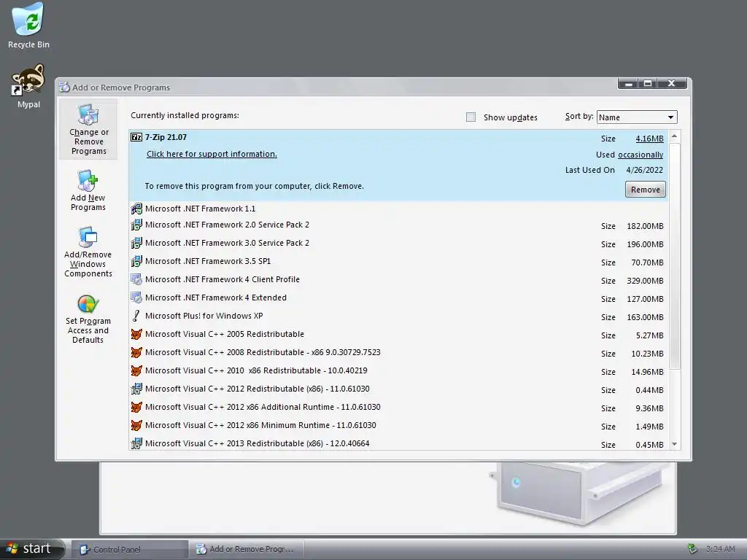The width and height of the screenshot is (747, 560).
Task: Click scrollbar down arrow in programs list
Action: click(674, 444)
